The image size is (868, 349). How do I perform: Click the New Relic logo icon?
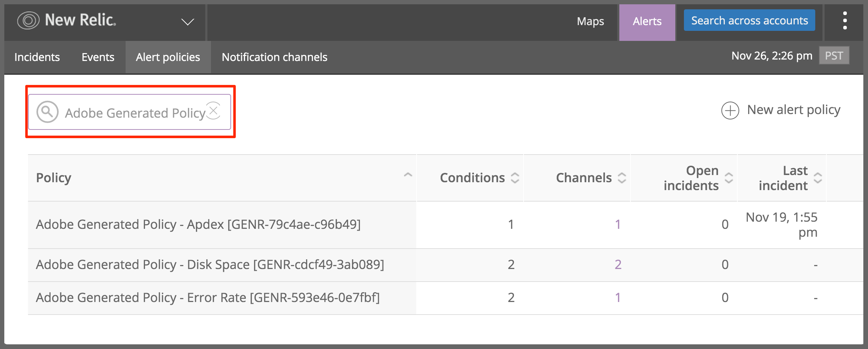click(x=28, y=20)
